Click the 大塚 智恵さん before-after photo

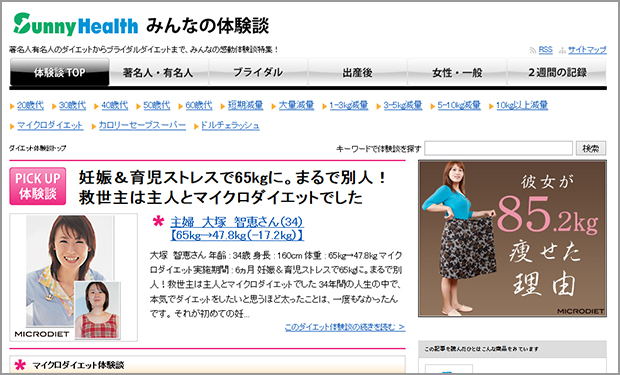[x=74, y=277]
